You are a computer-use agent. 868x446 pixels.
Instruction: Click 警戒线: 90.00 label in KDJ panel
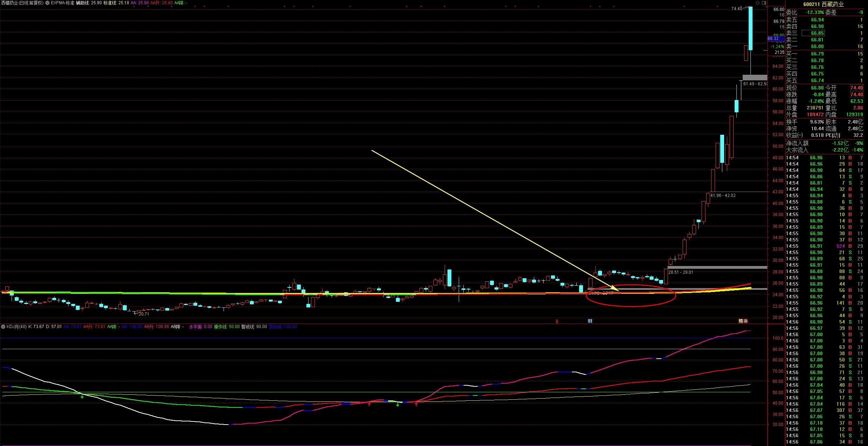coord(254,327)
